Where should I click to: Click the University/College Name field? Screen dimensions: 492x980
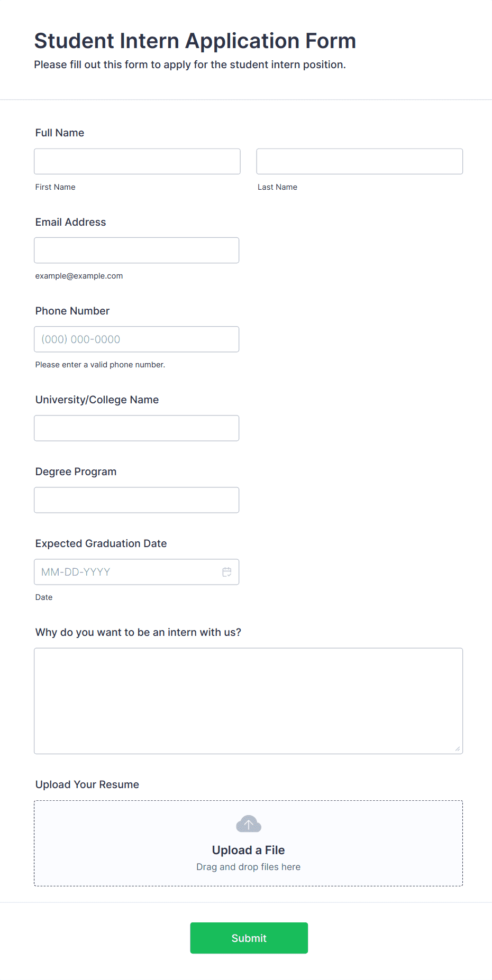pos(136,428)
